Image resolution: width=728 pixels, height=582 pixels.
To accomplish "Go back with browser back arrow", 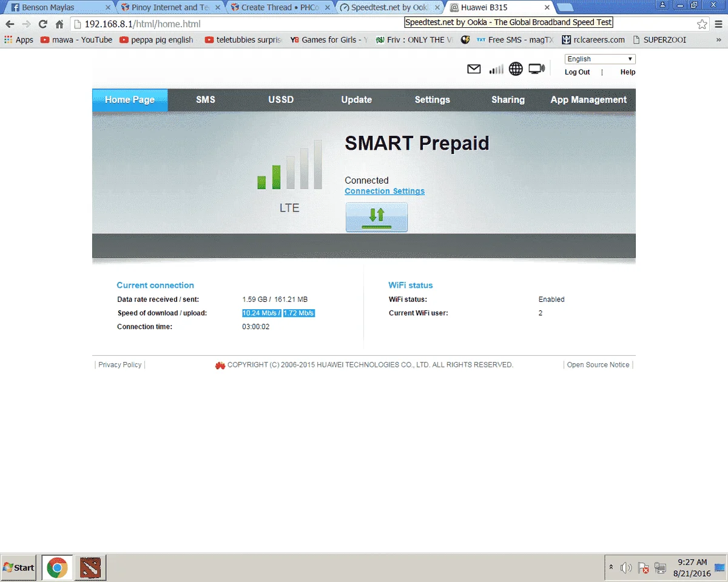I will point(10,24).
